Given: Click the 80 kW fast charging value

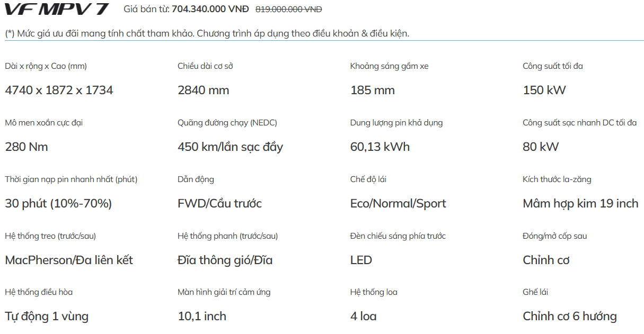Looking at the screenshot, I should click(x=541, y=147).
